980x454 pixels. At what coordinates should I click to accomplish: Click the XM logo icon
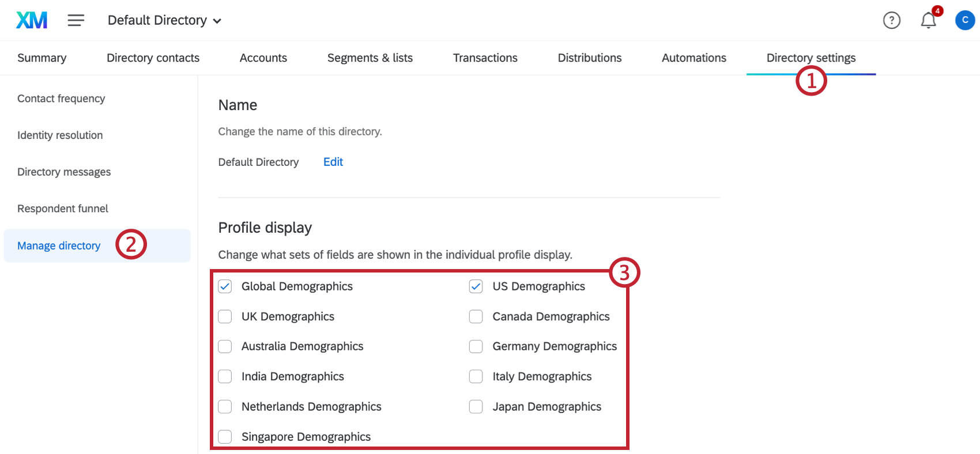[32, 20]
